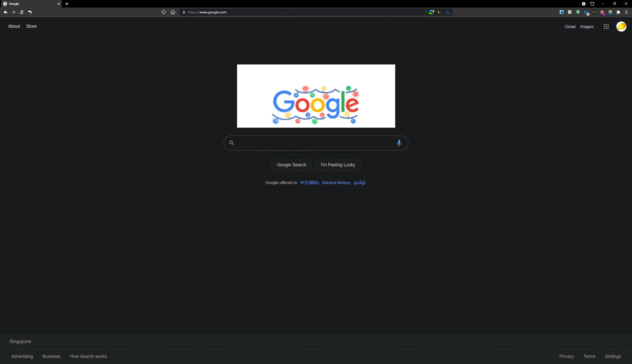Image resolution: width=632 pixels, height=364 pixels.
Task: Click the padlock icon in the address bar
Action: [x=184, y=12]
